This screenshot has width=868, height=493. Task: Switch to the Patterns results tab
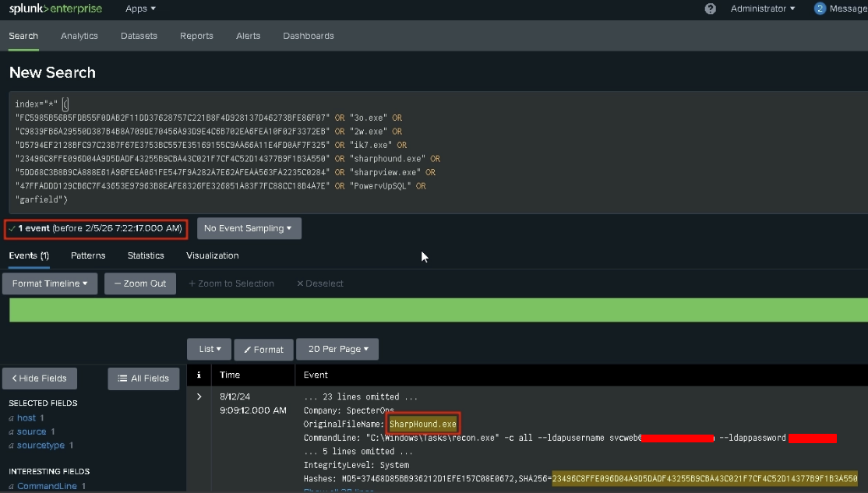pos(88,255)
